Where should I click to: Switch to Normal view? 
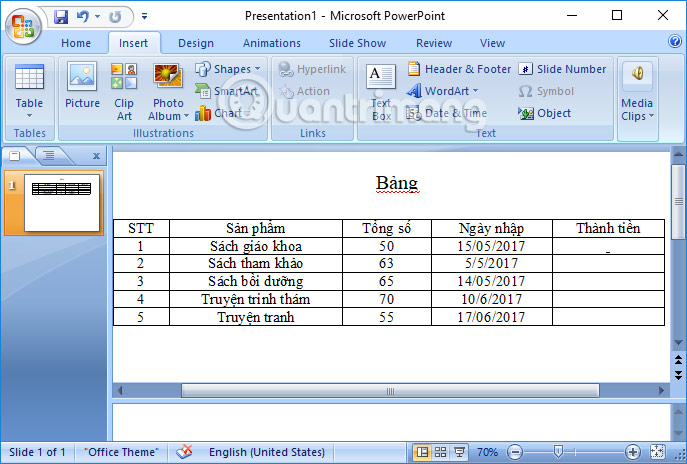(x=422, y=452)
